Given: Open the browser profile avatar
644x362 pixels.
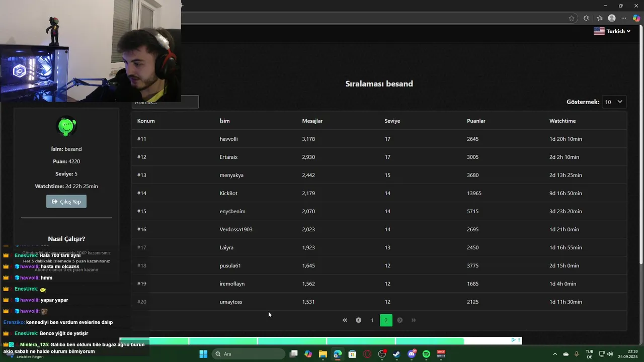Looking at the screenshot, I should (612, 18).
